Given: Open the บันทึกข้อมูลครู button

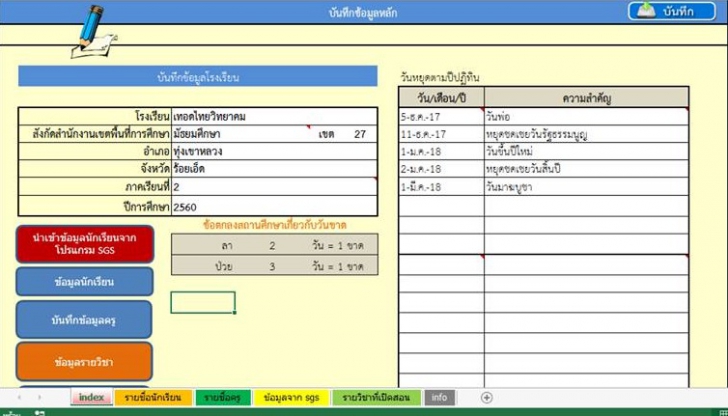Looking at the screenshot, I should [84, 320].
